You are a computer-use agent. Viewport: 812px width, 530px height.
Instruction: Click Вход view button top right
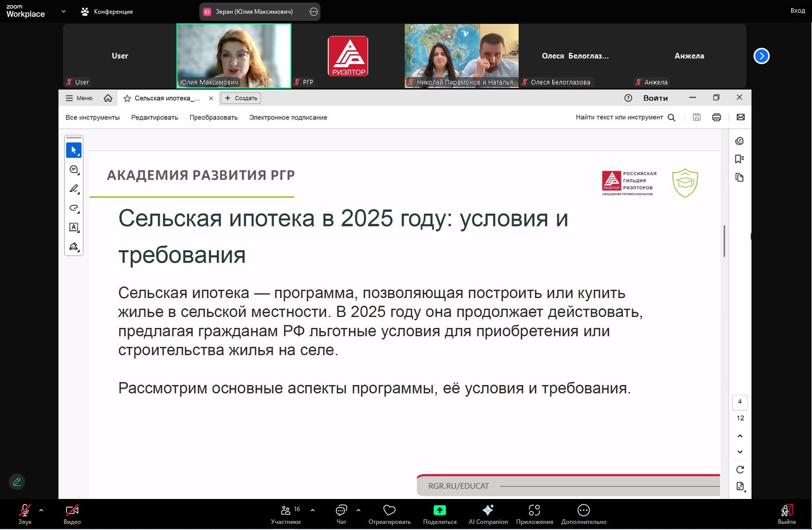pyautogui.click(x=797, y=11)
